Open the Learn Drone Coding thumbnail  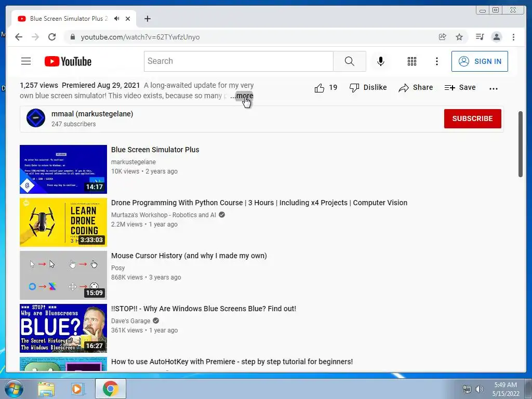[x=63, y=222]
